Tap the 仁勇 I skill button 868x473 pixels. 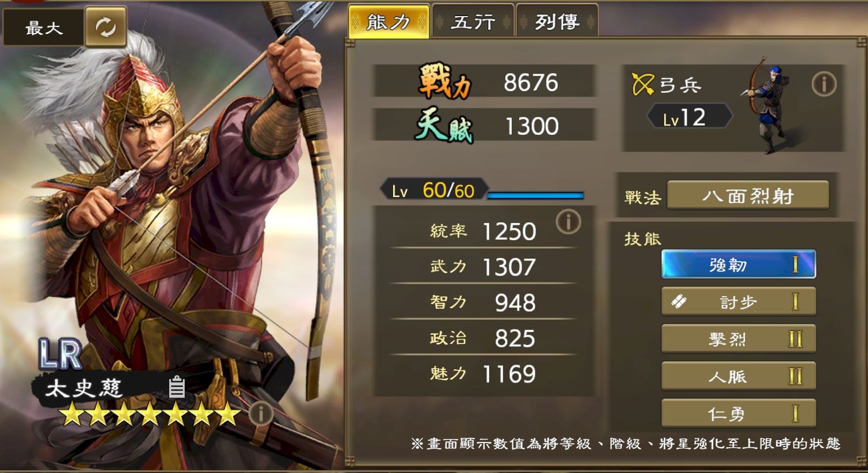point(738,413)
